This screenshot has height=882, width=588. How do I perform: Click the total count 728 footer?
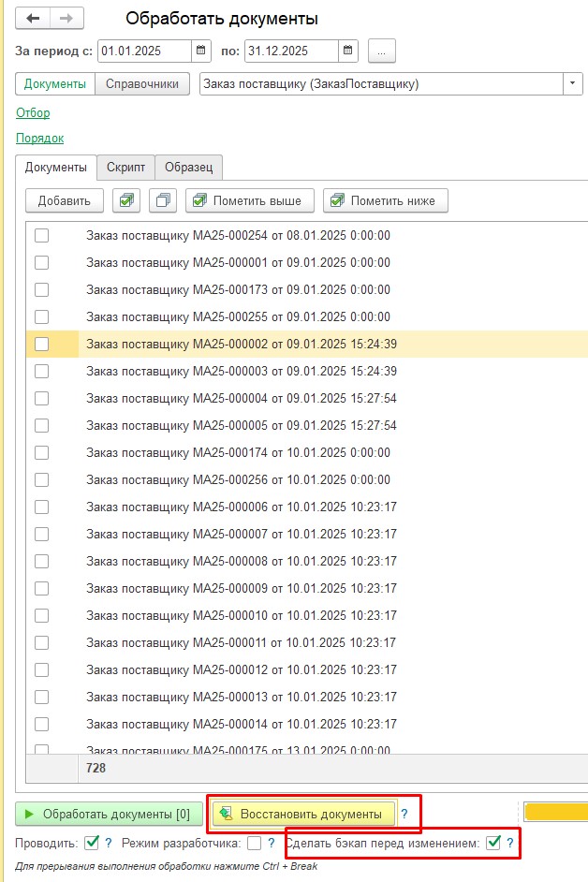tap(96, 768)
